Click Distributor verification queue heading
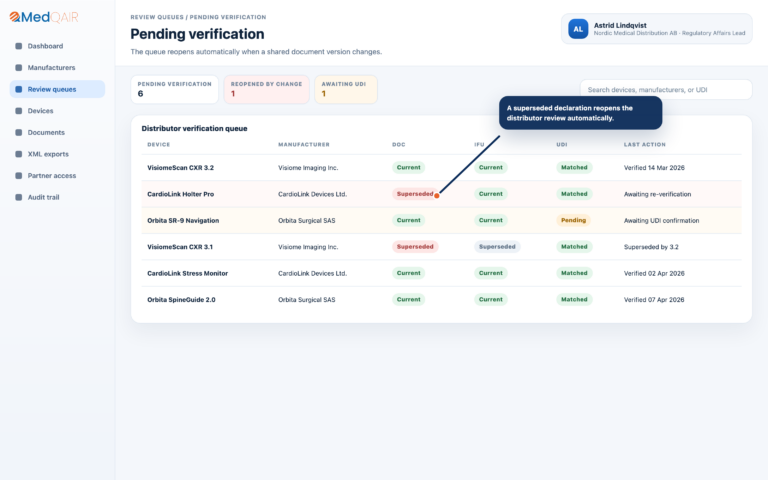The width and height of the screenshot is (768, 480). click(x=194, y=128)
